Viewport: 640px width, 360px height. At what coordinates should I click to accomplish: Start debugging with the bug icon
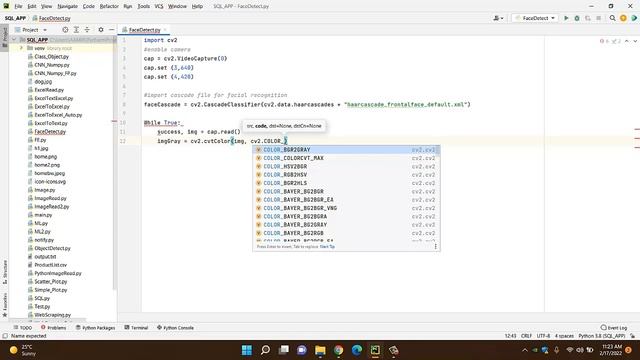(577, 18)
